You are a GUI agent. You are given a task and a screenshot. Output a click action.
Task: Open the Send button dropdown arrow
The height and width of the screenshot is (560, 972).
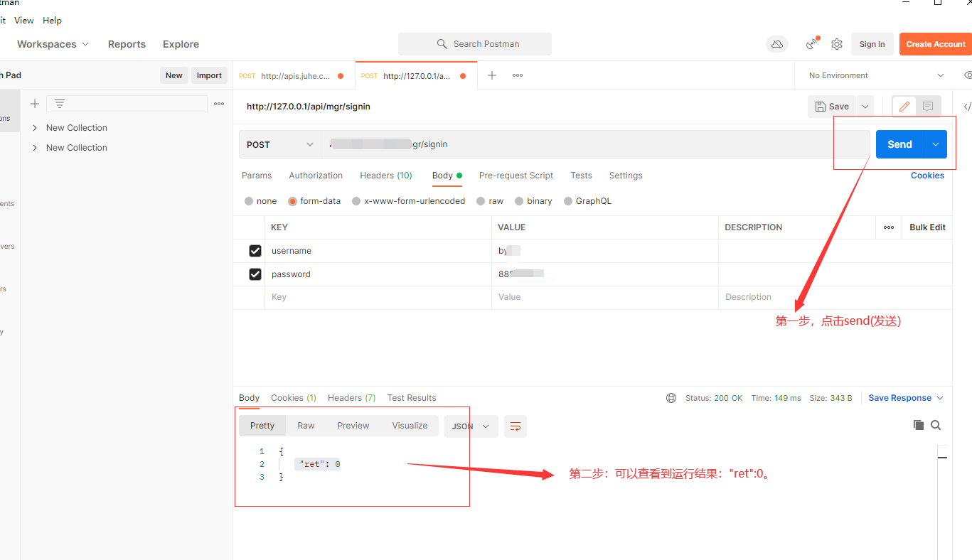[935, 144]
